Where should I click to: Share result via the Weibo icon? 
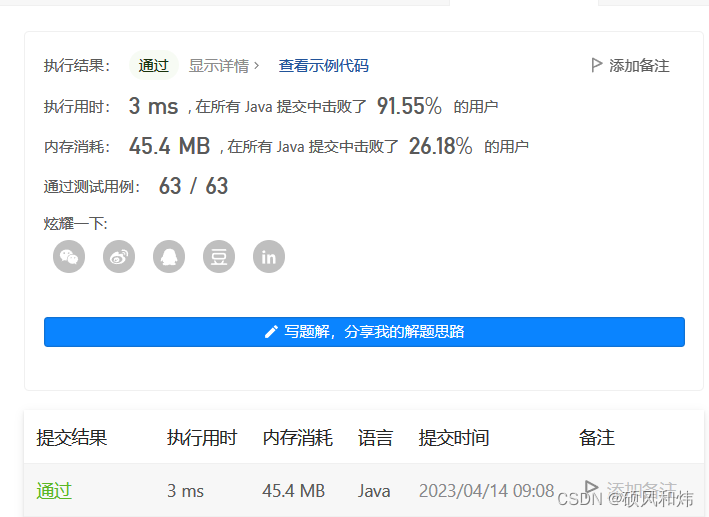pos(119,256)
